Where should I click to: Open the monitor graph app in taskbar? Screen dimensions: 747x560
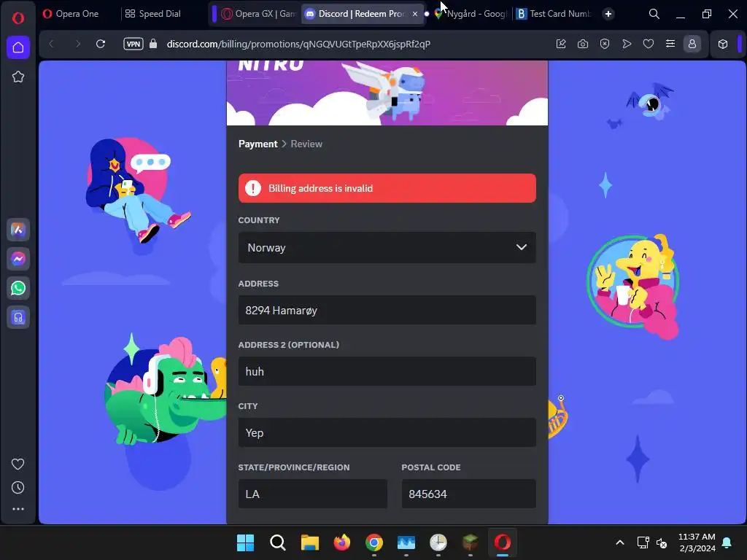(406, 542)
